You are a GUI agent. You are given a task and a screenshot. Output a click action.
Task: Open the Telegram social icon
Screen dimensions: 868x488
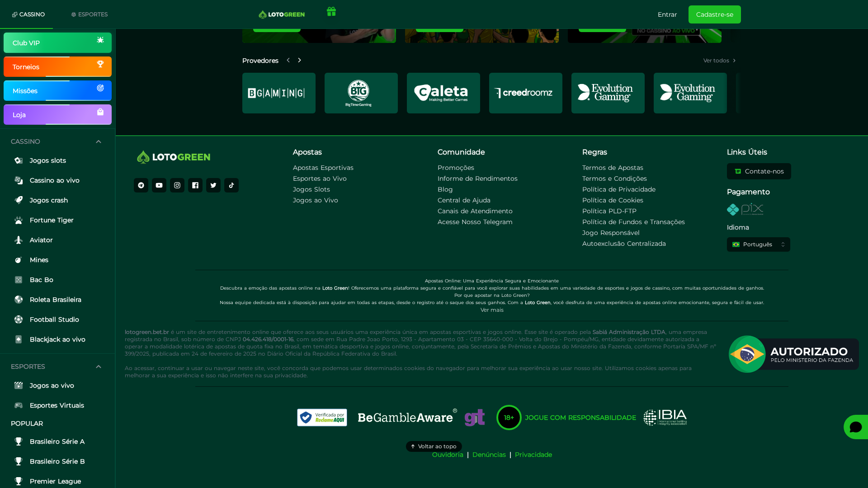[x=141, y=185]
